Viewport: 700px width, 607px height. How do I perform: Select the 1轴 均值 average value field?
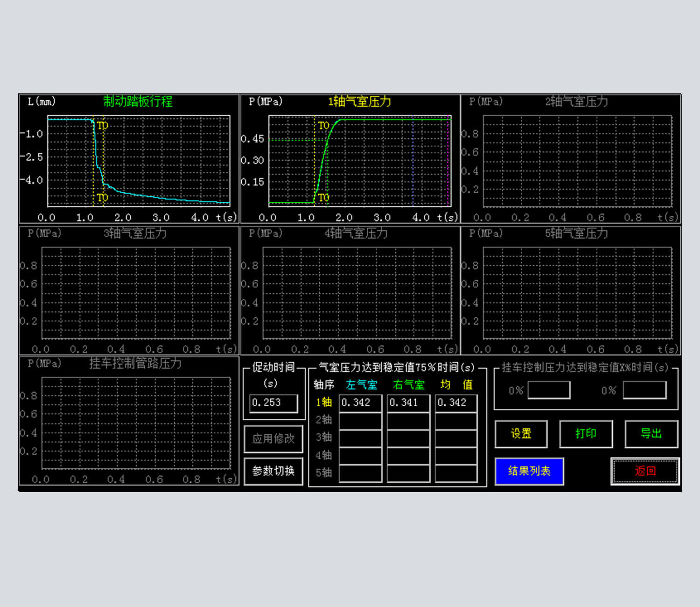456,403
